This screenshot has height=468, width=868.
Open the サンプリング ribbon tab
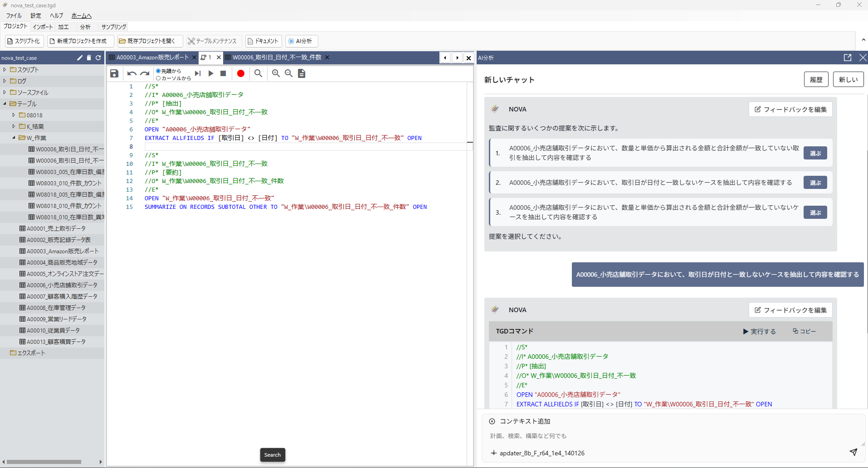tap(112, 27)
